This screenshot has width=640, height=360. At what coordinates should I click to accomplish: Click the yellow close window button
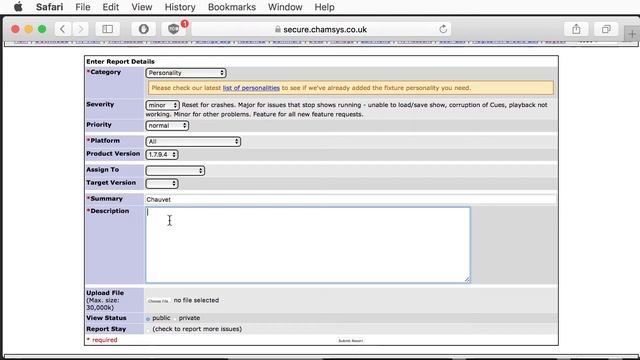tap(29, 29)
